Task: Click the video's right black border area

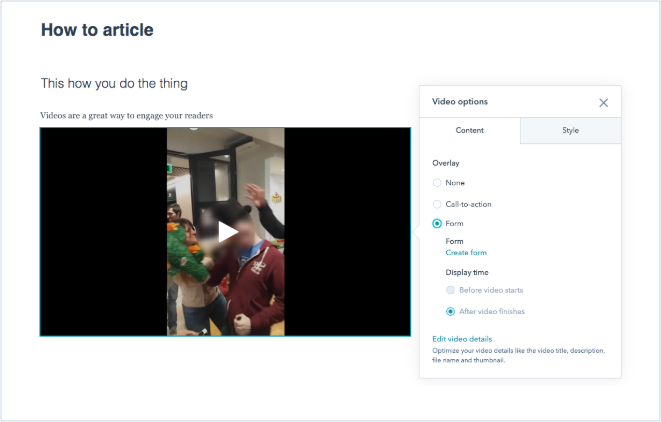Action: click(x=347, y=232)
